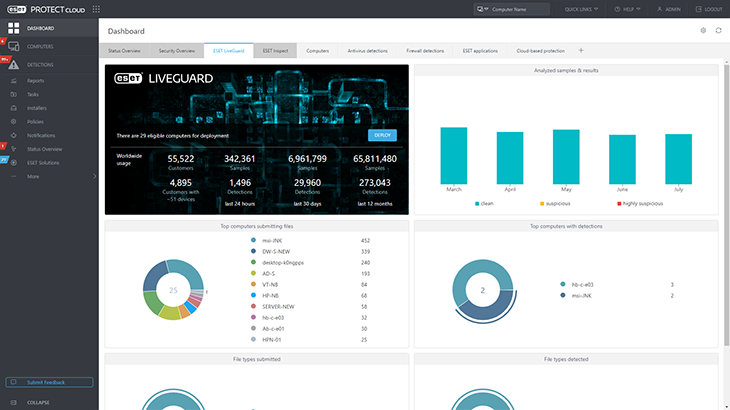
Task: Click the July bar in chart
Action: coord(678,159)
